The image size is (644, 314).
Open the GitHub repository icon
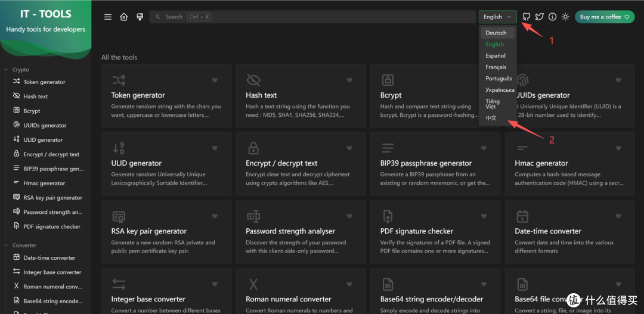tap(526, 17)
